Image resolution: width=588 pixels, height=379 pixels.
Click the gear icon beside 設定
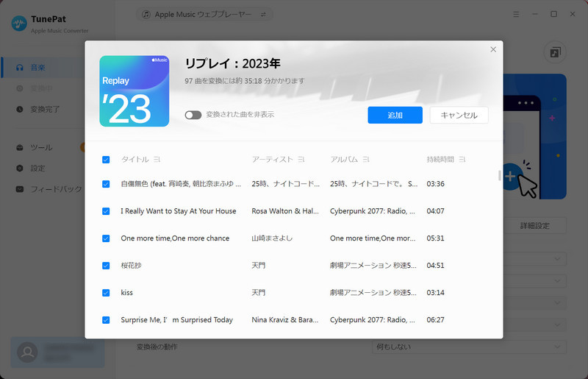pyautogui.click(x=20, y=169)
